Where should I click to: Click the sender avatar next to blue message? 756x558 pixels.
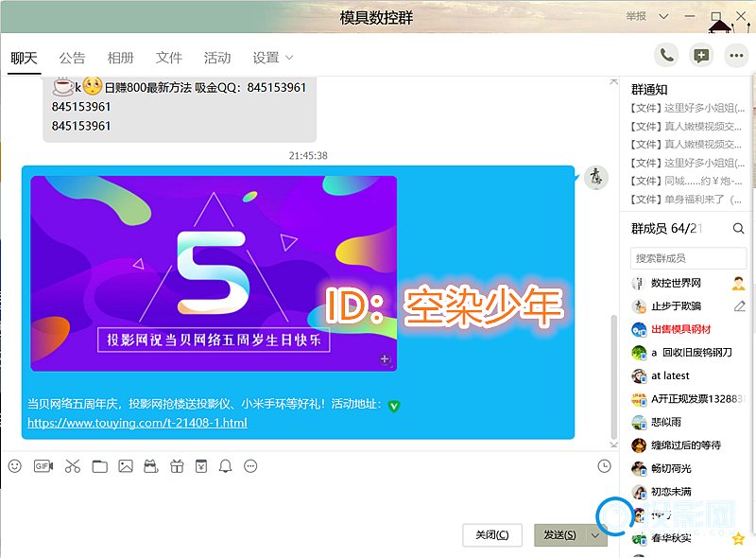click(x=596, y=178)
